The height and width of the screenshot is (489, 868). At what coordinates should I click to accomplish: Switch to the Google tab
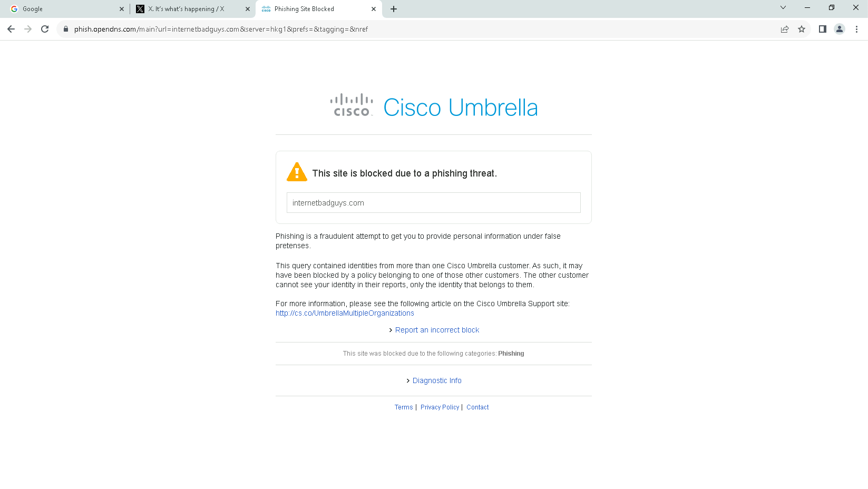pos(63,9)
